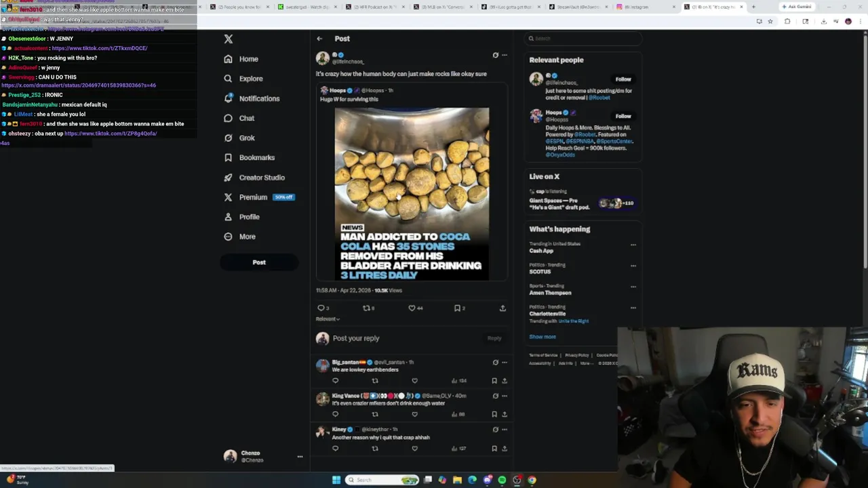Screen dimensions: 868x488
Task: Open OBS Studio from the taskbar
Action: pyautogui.click(x=517, y=480)
